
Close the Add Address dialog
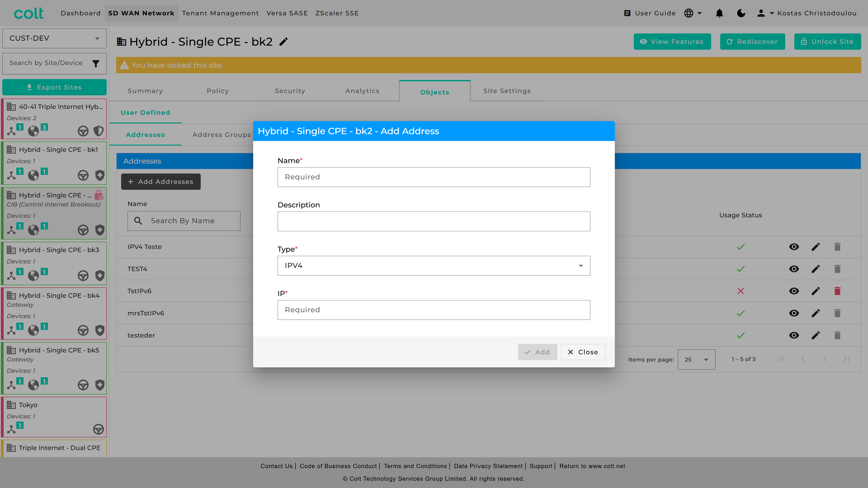click(583, 352)
